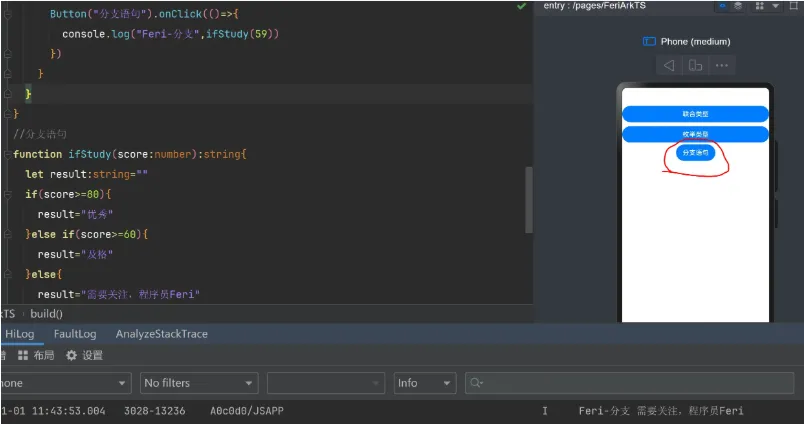Focus the log search input field

click(x=630, y=383)
